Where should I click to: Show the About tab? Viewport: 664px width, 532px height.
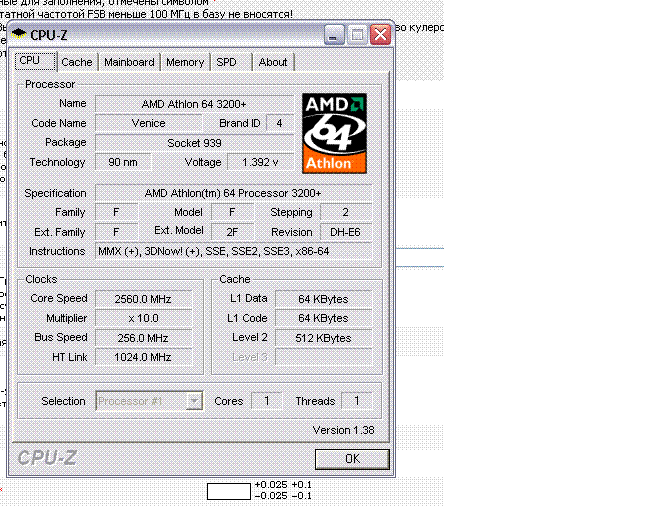tap(273, 62)
